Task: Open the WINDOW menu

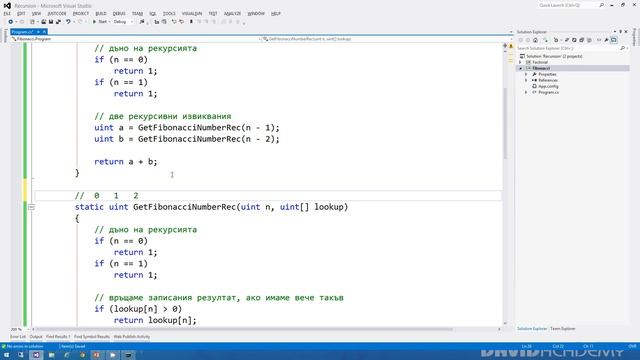Action: click(x=256, y=13)
